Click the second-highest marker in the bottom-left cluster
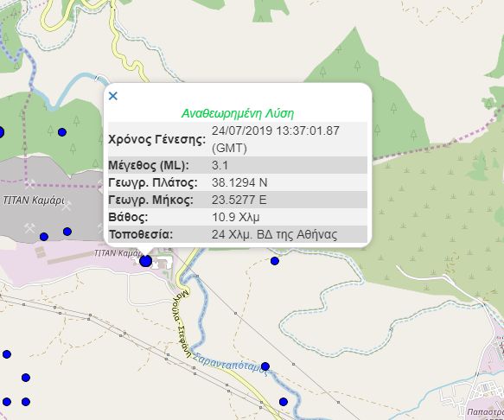The width and height of the screenshot is (504, 420). 26,378
